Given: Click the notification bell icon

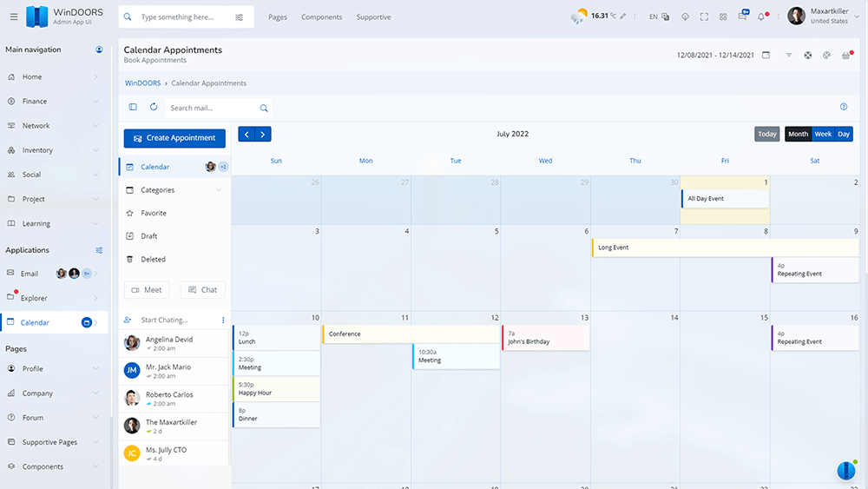Looking at the screenshot, I should (x=762, y=17).
